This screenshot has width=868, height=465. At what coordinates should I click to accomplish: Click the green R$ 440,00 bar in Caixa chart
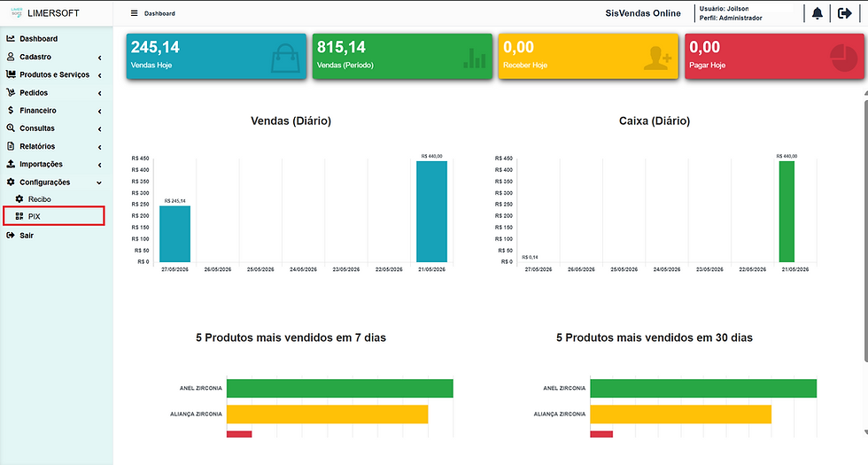[x=787, y=212]
